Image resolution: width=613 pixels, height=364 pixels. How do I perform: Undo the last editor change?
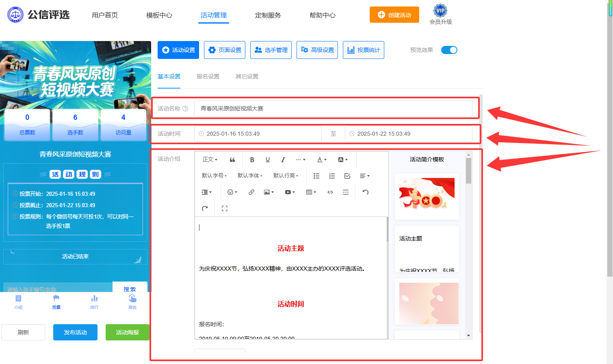tap(366, 192)
